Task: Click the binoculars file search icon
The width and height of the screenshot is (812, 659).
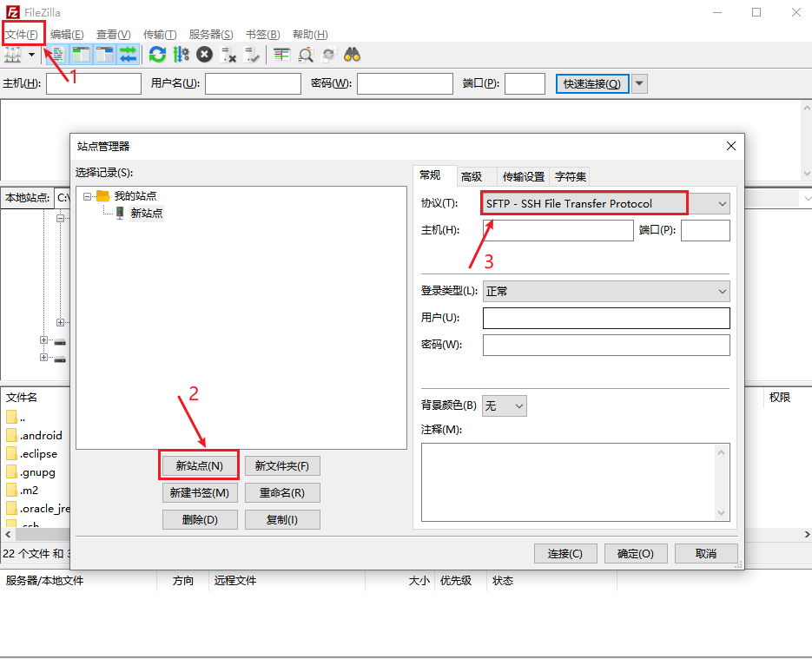Action: tap(352, 55)
